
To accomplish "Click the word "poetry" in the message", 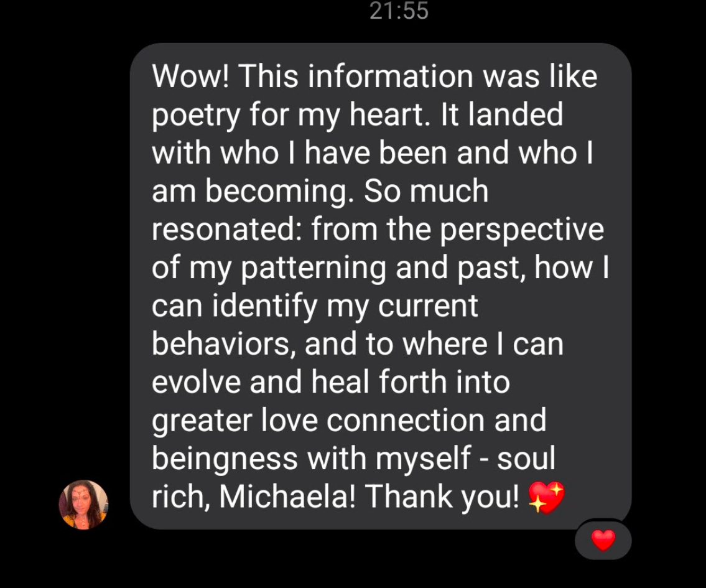I will pyautogui.click(x=196, y=115).
